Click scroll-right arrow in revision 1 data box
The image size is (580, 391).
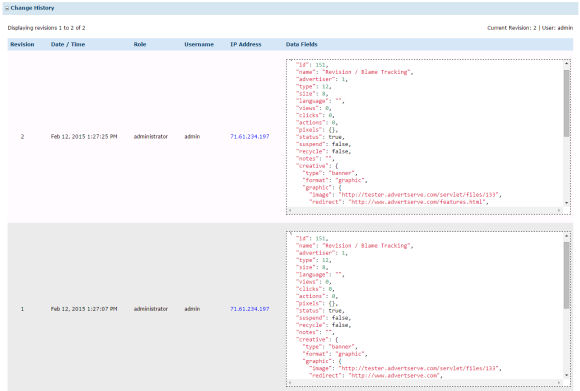(x=559, y=382)
